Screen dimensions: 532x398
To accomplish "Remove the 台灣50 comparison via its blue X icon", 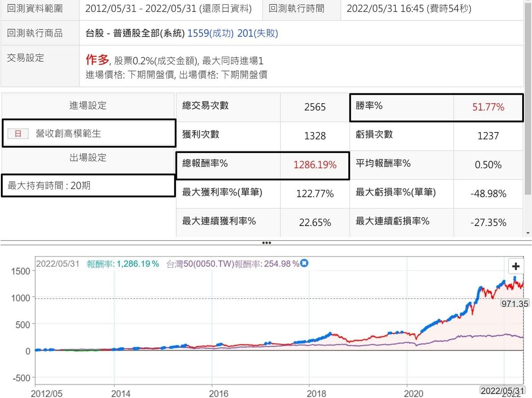I will 304,263.
